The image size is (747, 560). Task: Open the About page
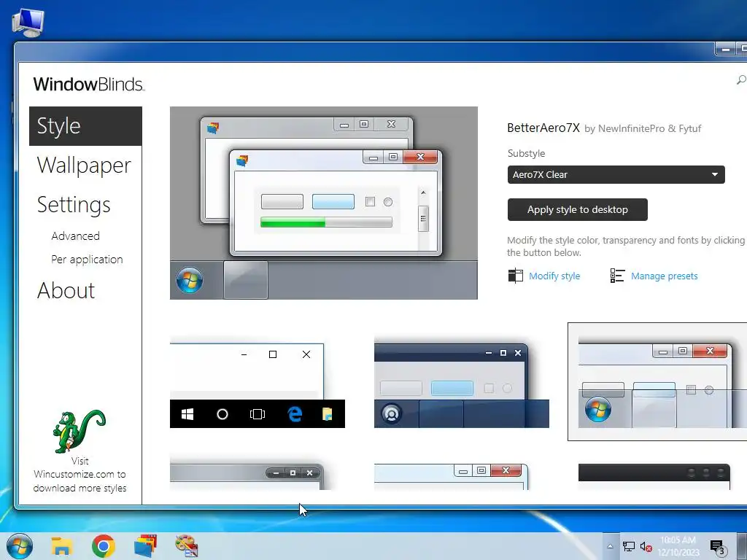coord(66,290)
